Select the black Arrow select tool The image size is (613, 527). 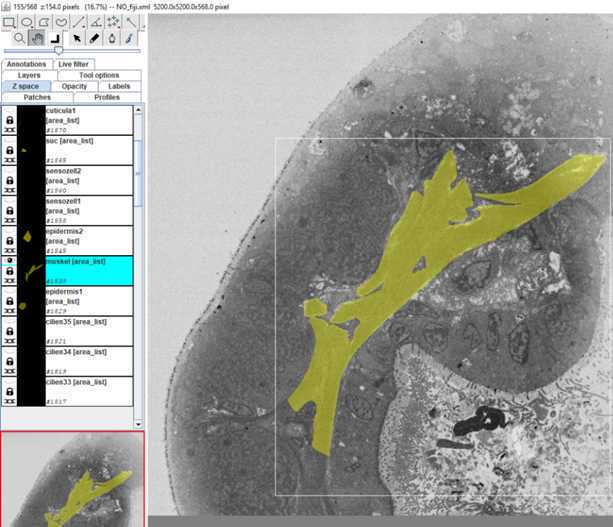point(77,38)
